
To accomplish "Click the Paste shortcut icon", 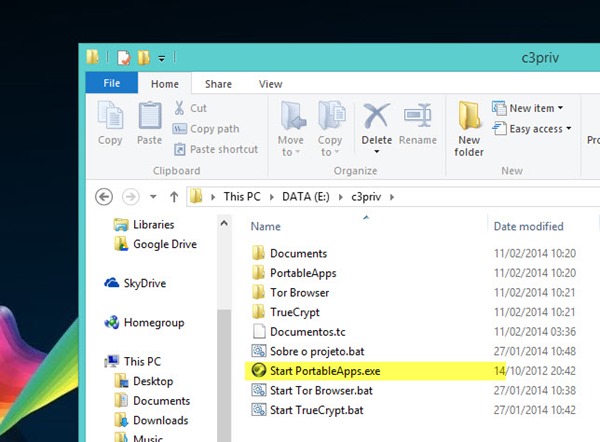I will [x=179, y=149].
